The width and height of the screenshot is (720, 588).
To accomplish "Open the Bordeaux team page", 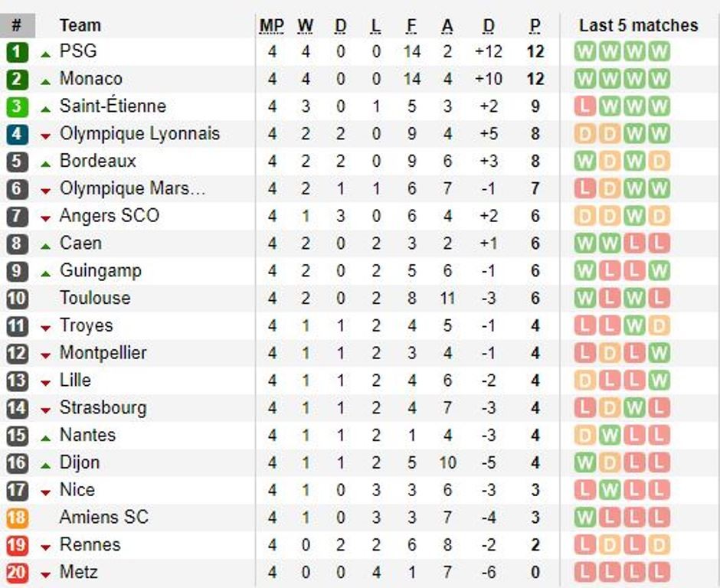I will pyautogui.click(x=98, y=162).
